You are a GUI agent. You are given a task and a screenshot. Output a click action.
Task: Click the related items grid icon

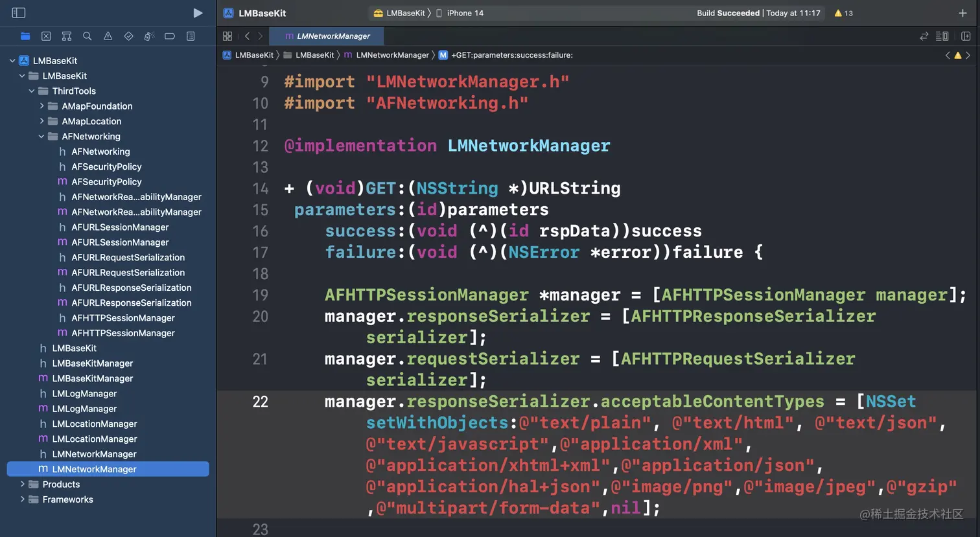227,36
